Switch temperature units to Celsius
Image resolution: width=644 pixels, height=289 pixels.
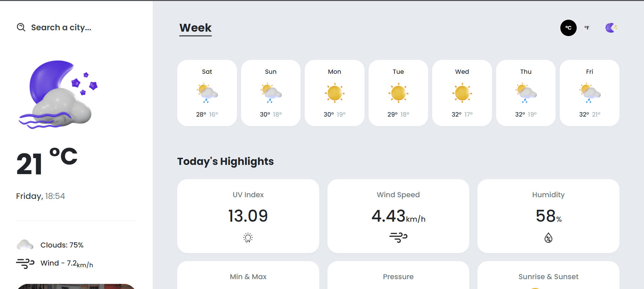pyautogui.click(x=568, y=28)
